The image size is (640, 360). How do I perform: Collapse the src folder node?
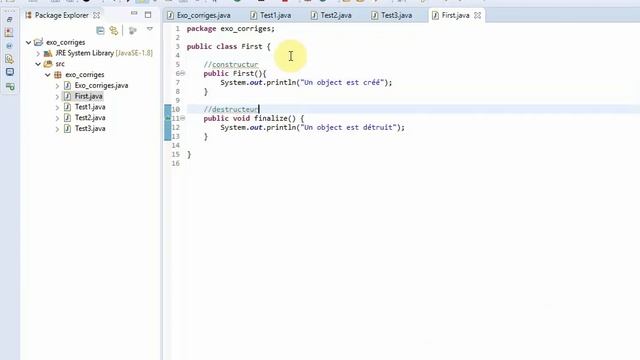pos(38,64)
